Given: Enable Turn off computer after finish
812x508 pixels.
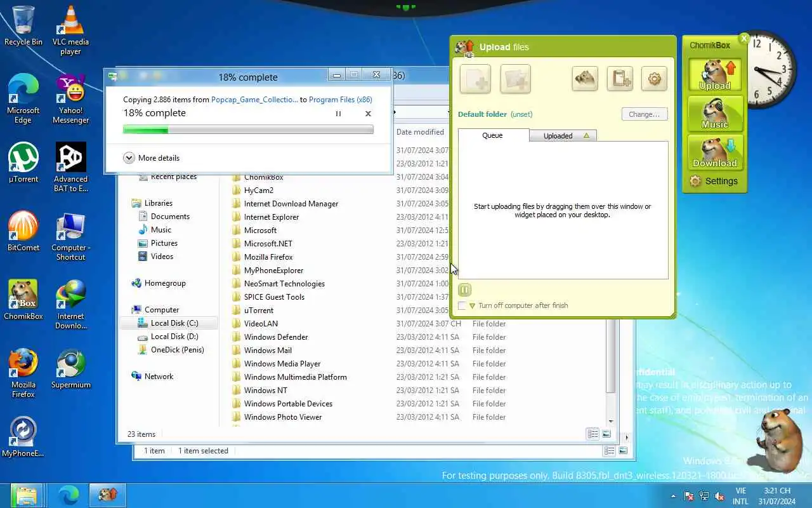Looking at the screenshot, I should [462, 305].
